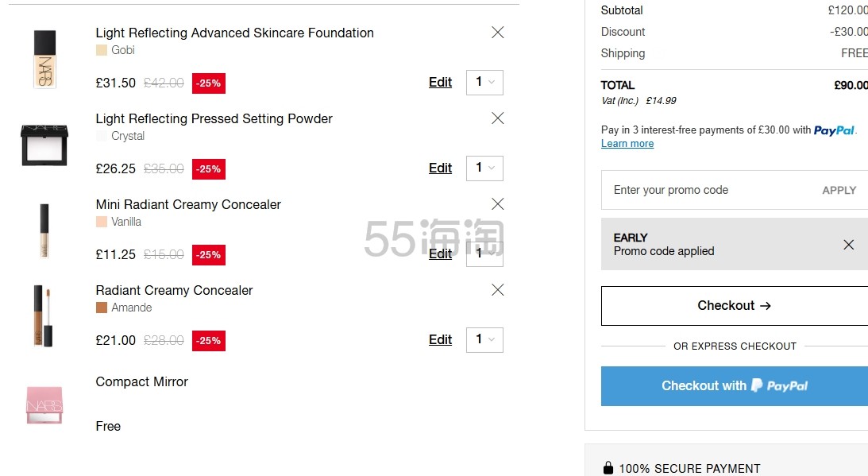Click Checkout with PayPal button
This screenshot has width=868, height=476.
coord(734,386)
